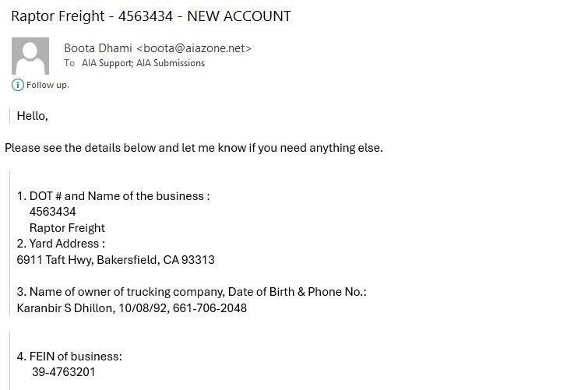Click the Hello greeting line
This screenshot has height=390, width=588.
33,116
